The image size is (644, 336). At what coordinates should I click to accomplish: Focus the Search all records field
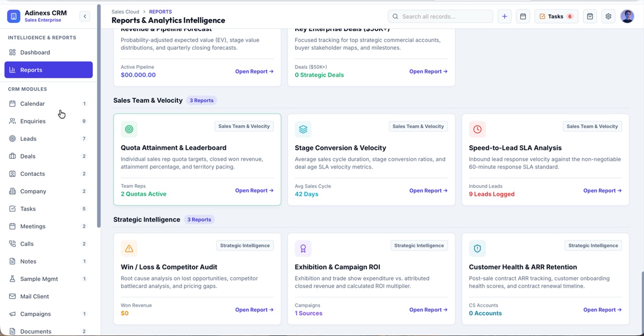coord(441,17)
